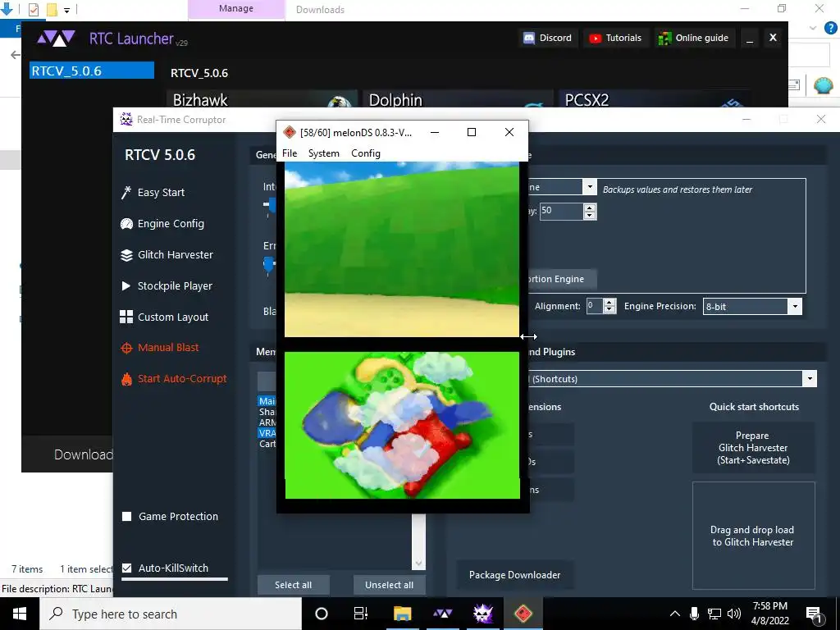Open the Discord link in RTC Launcher
This screenshot has height=630, width=840.
coord(548,38)
